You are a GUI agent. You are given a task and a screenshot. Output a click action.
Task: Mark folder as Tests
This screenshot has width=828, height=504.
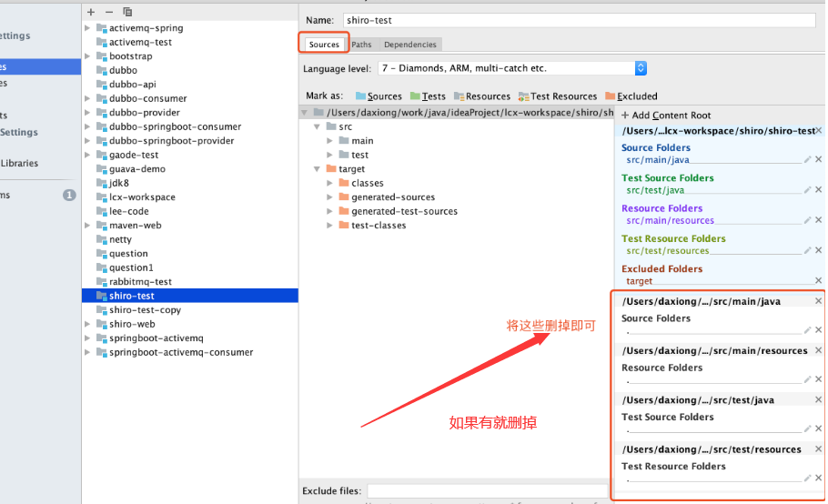tap(428, 96)
